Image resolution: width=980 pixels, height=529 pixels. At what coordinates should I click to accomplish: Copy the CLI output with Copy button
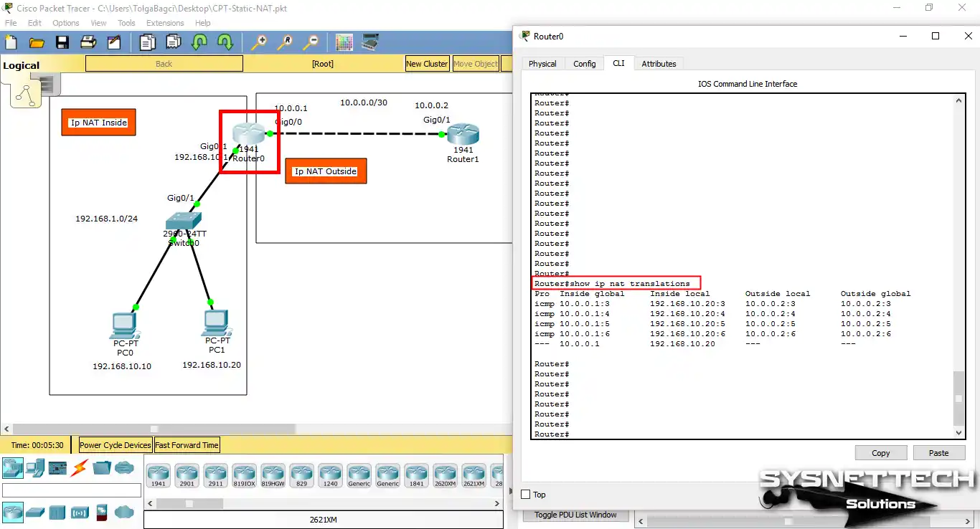880,452
